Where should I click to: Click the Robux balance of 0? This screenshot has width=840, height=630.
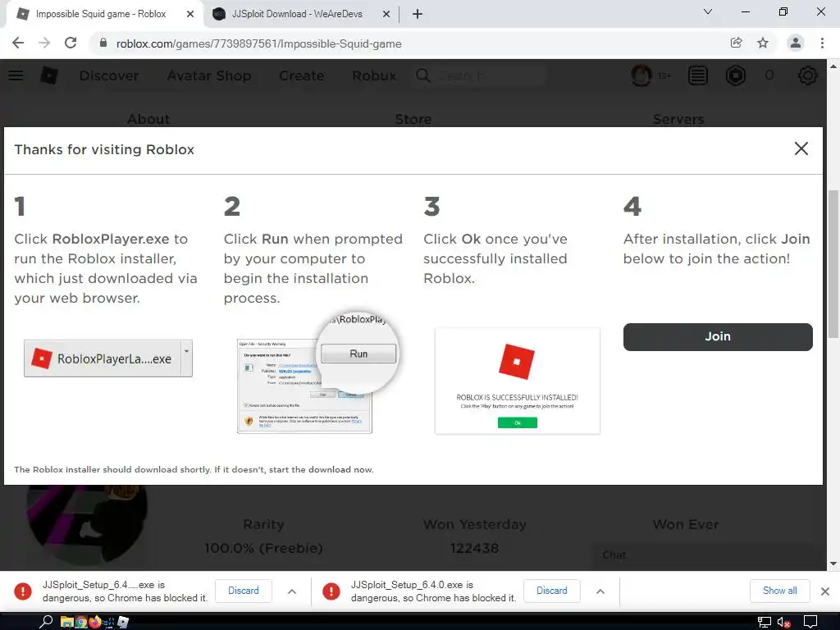[769, 75]
